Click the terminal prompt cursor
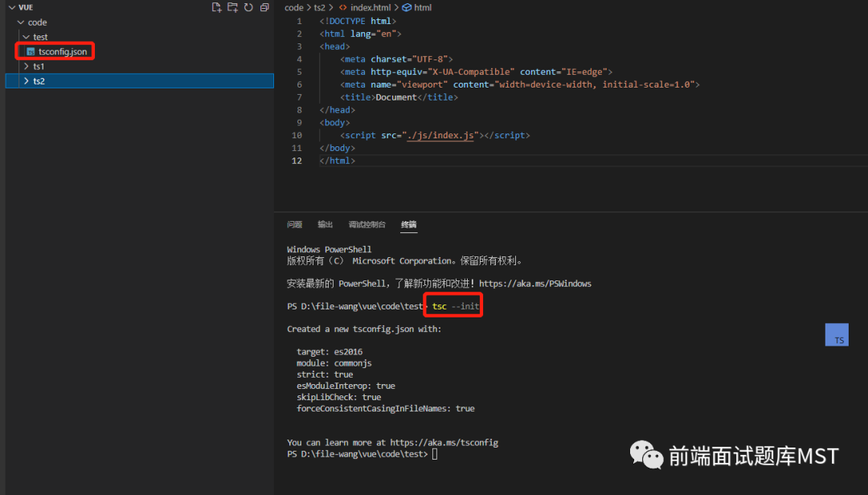This screenshot has width=868, height=495. click(x=435, y=454)
